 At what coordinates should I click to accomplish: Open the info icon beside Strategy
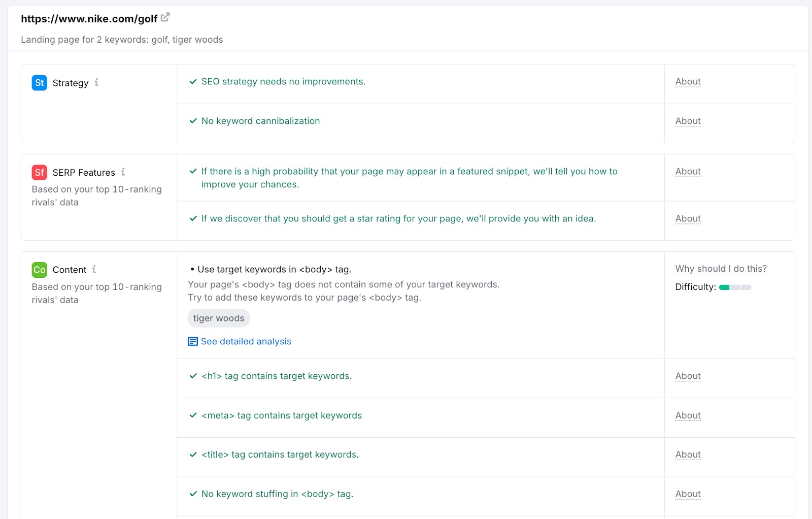tap(97, 83)
